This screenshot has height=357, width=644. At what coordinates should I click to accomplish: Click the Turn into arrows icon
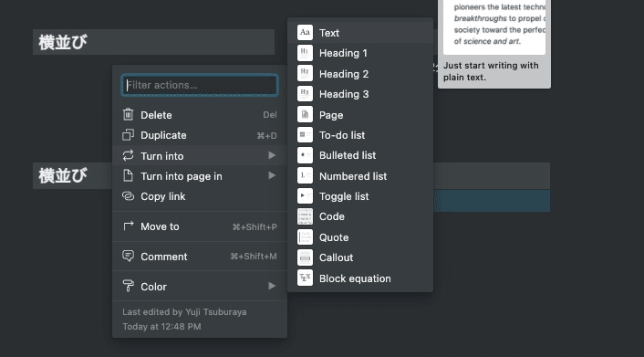click(128, 155)
